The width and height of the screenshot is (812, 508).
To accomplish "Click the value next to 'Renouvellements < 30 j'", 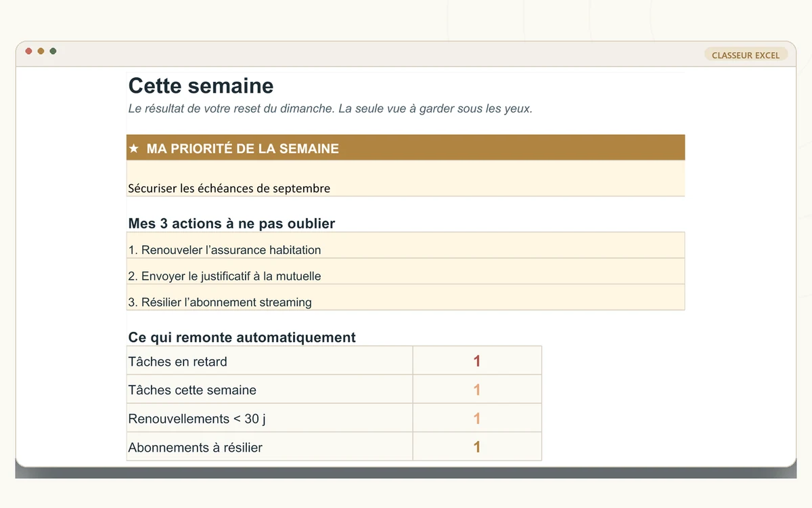I will click(477, 418).
